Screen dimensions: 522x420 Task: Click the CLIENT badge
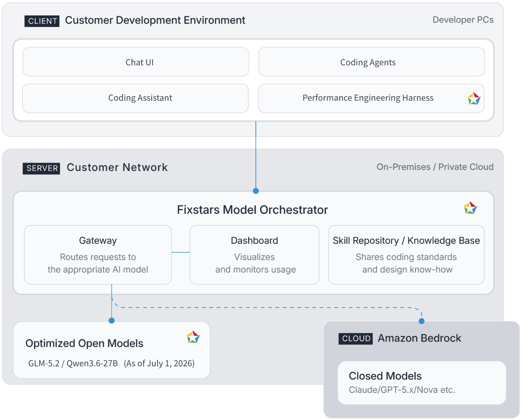[x=42, y=21]
